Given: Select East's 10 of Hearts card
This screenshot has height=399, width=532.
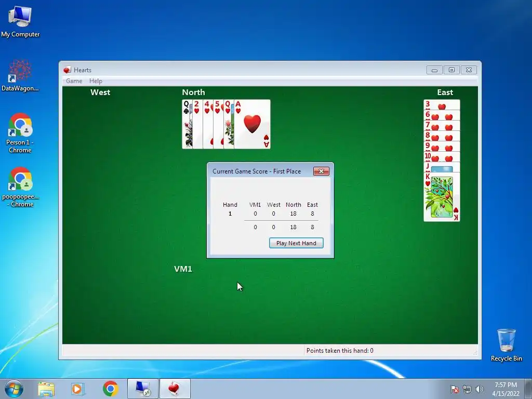Looking at the screenshot, I should 442,157.
